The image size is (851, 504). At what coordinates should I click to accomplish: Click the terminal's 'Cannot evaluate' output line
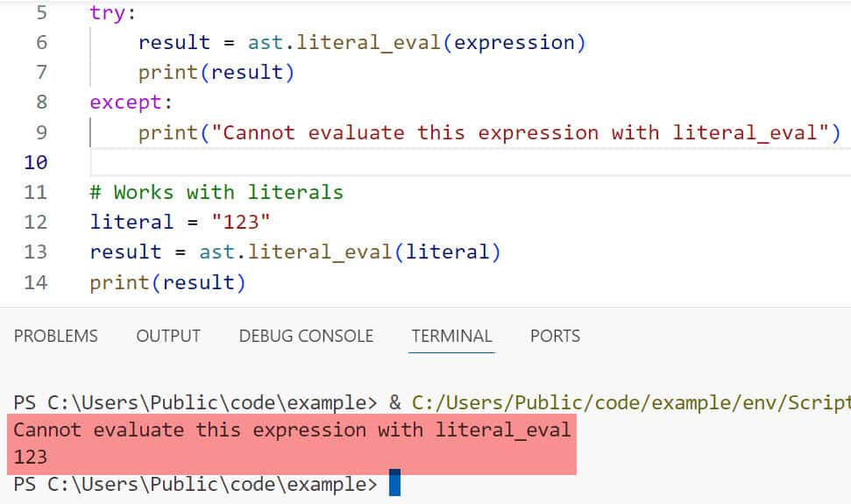[x=292, y=430]
